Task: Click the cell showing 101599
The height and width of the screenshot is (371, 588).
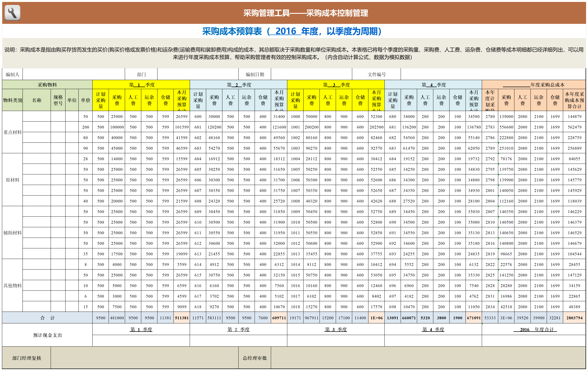Action: (x=182, y=127)
